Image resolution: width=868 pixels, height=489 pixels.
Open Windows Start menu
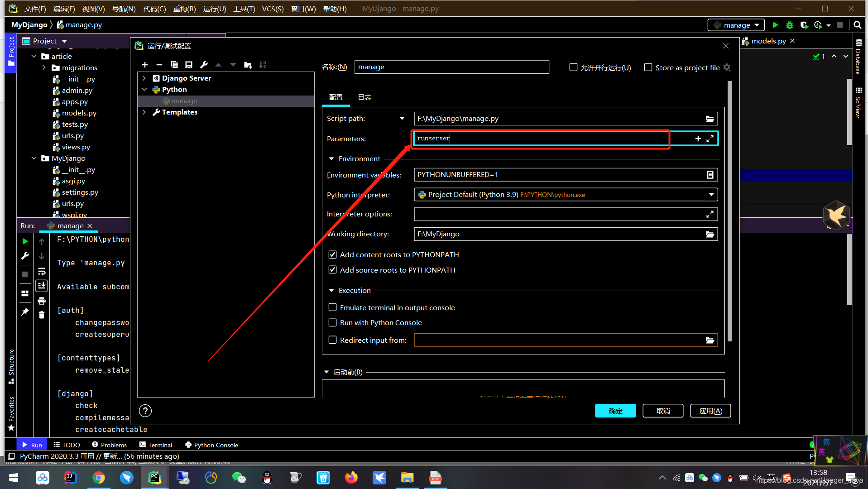pyautogui.click(x=14, y=478)
